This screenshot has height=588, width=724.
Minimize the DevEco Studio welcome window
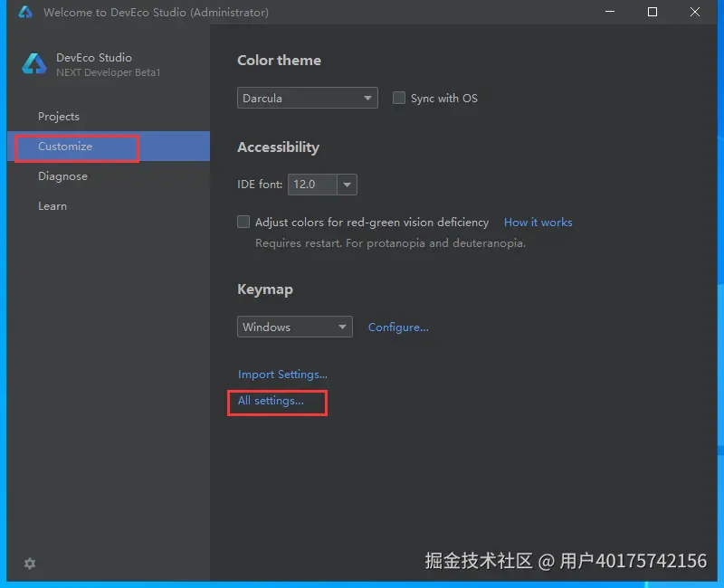[610, 12]
